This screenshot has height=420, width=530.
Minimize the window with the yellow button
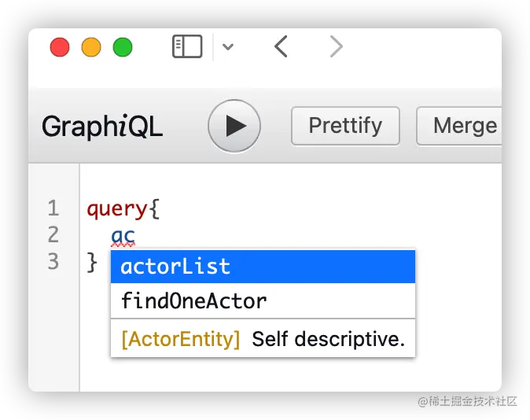91,47
